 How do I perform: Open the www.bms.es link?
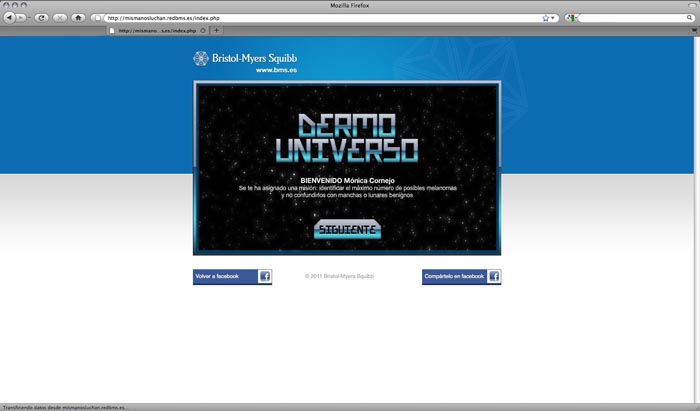pos(276,70)
